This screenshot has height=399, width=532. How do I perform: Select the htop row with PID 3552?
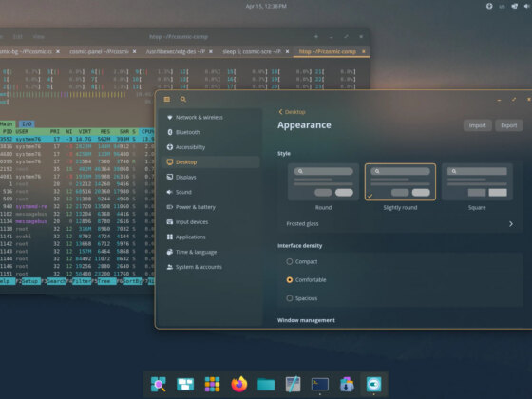point(77,139)
